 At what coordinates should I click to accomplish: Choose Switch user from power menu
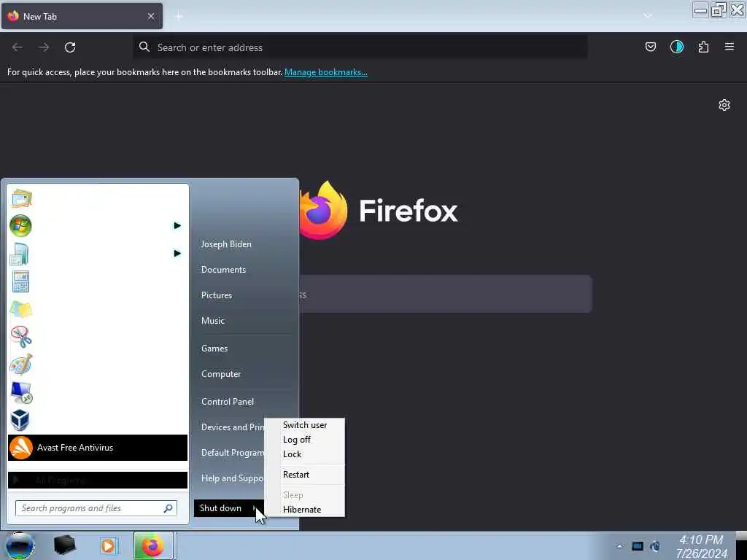(305, 425)
